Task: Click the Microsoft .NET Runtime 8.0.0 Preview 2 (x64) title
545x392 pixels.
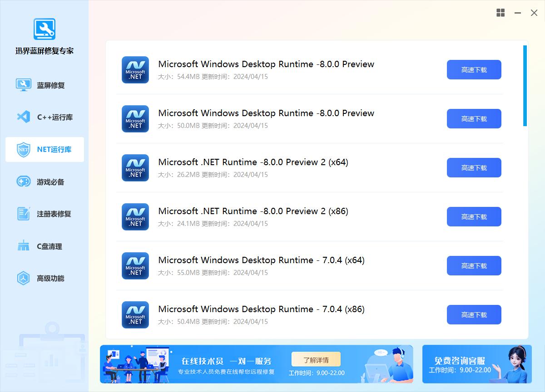Action: [253, 162]
